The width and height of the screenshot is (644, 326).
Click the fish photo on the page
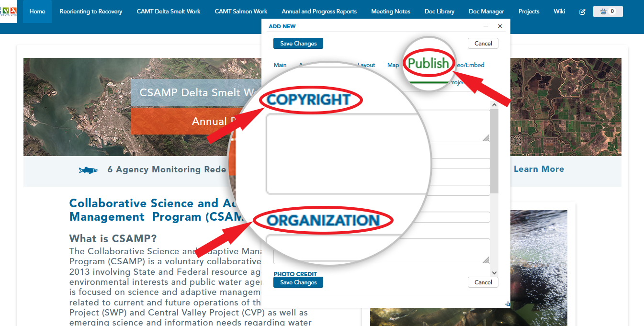click(x=469, y=268)
